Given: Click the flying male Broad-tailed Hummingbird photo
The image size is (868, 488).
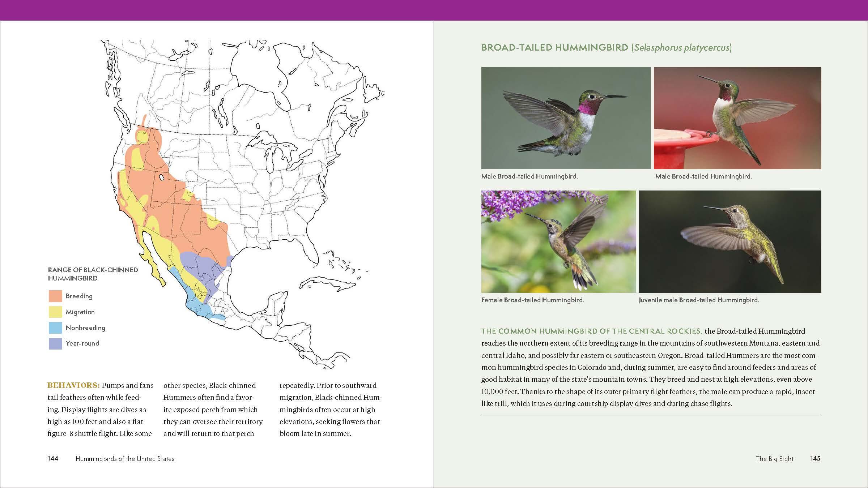Looking at the screenshot, I should tap(566, 118).
